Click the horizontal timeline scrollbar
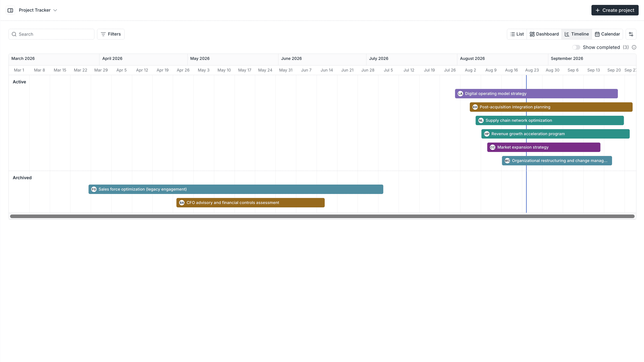Screen dimensions: 644x362 coord(322,216)
